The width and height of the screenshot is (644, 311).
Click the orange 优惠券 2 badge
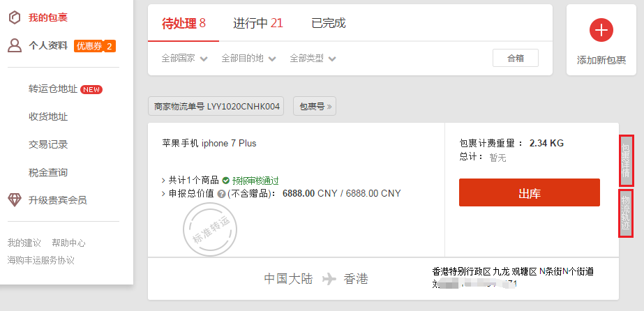[95, 46]
